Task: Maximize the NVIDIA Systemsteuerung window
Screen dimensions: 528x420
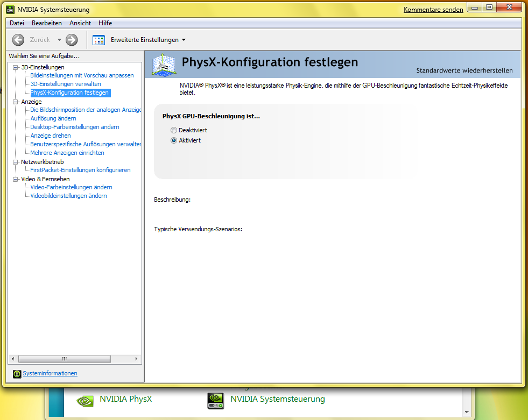Action: coord(489,8)
